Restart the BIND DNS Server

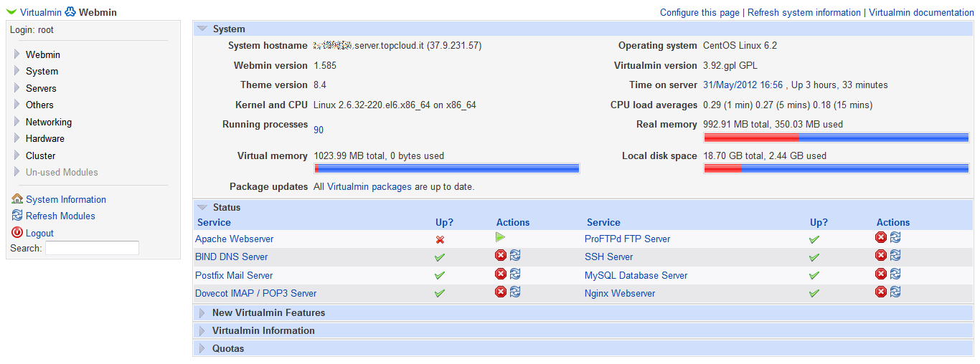pyautogui.click(x=515, y=255)
